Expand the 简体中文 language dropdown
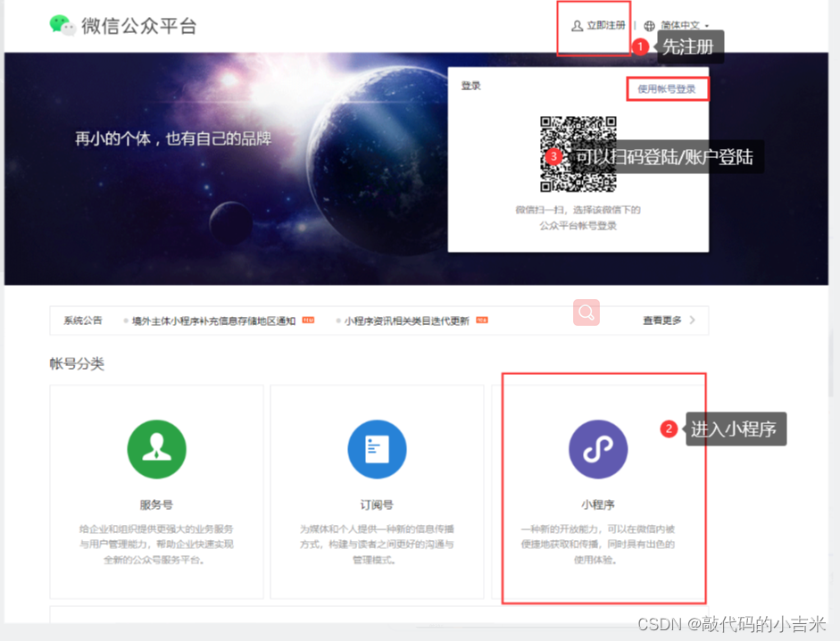The image size is (840, 641). click(685, 25)
